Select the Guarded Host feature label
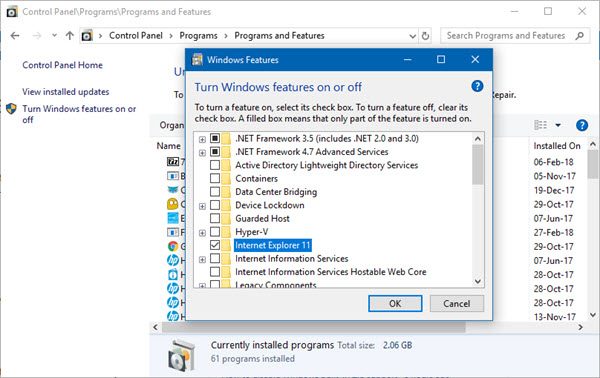The width and height of the screenshot is (600, 378). (262, 219)
